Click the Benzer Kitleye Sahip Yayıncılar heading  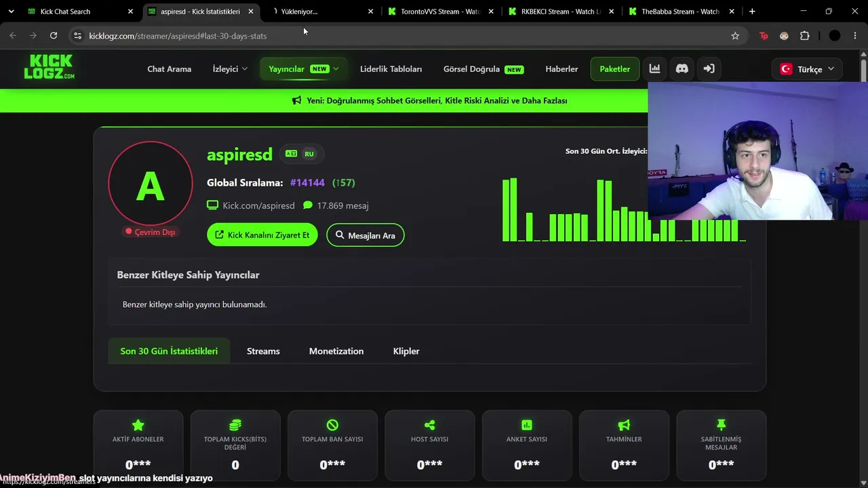tap(189, 274)
